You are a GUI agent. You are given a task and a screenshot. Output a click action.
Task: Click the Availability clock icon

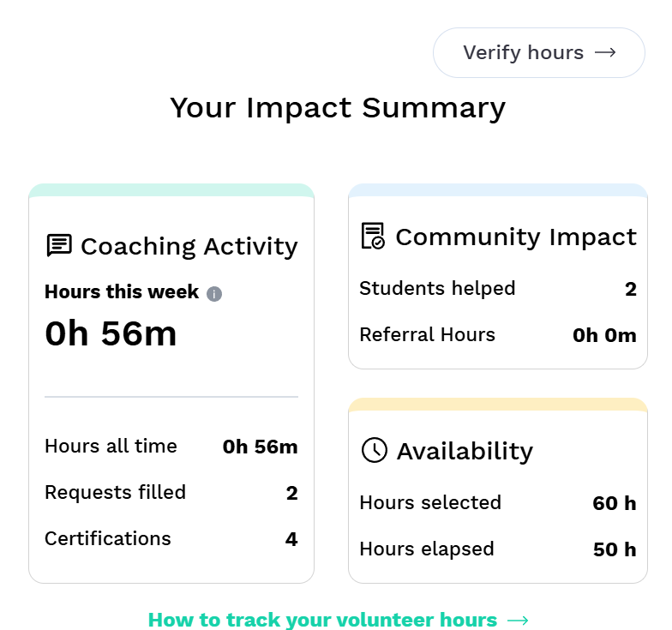(375, 450)
